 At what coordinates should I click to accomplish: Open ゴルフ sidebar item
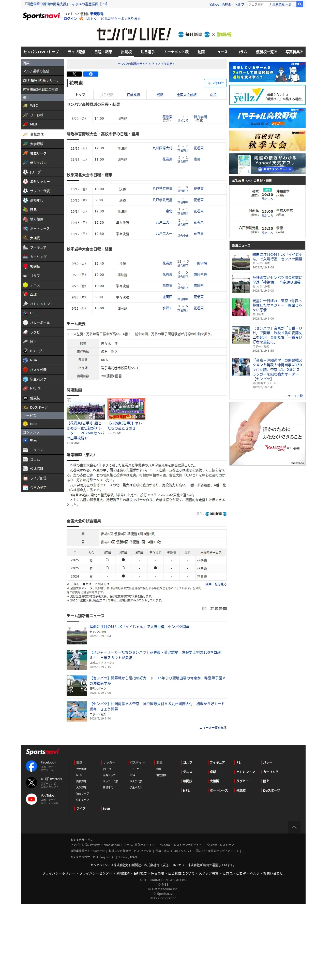point(42,276)
